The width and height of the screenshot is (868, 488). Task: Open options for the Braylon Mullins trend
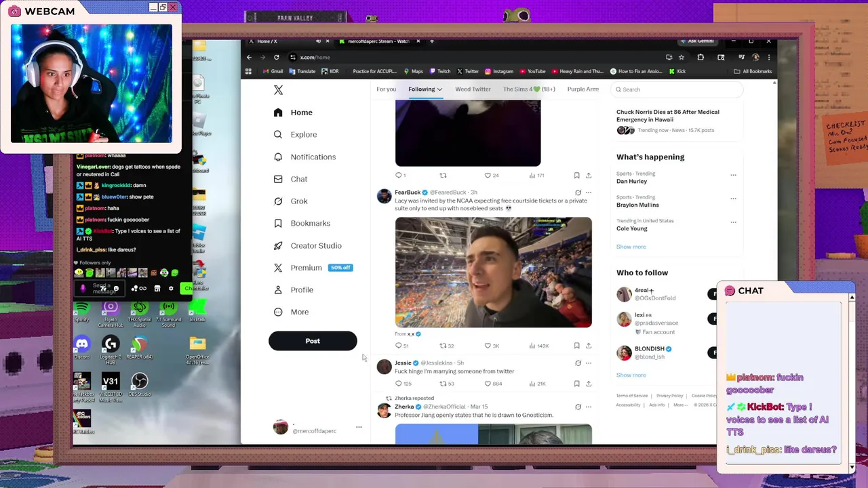[733, 199]
